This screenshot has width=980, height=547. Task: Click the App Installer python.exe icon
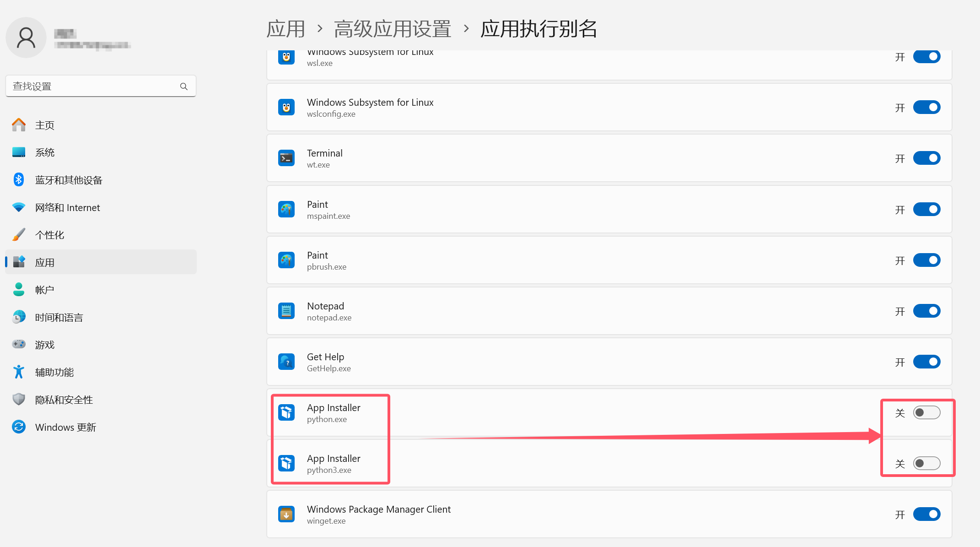286,413
